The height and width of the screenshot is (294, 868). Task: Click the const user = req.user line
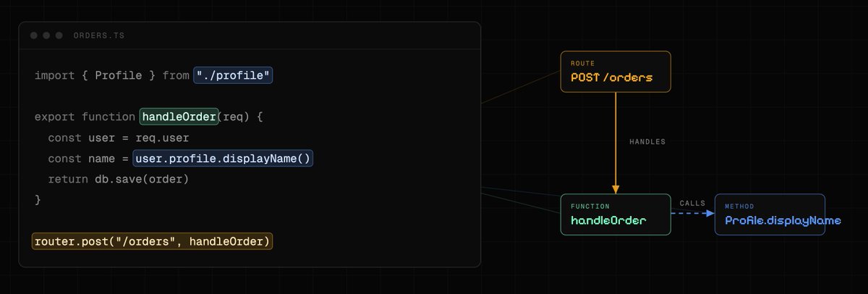[x=119, y=137]
